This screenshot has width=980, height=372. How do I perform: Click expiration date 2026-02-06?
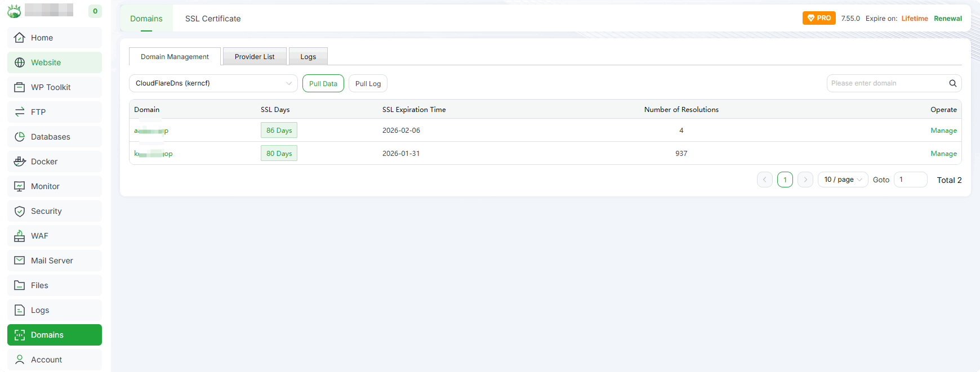coord(401,130)
